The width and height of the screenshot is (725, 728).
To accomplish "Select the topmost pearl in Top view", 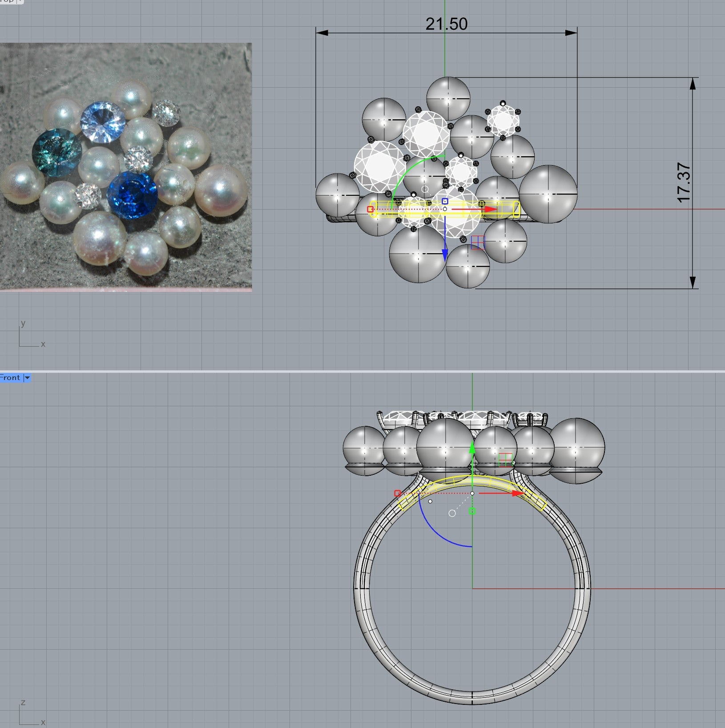I will click(448, 98).
